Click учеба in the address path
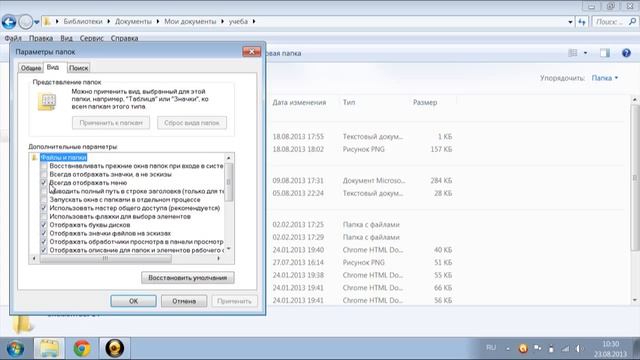The width and height of the screenshot is (640, 360). tap(238, 21)
